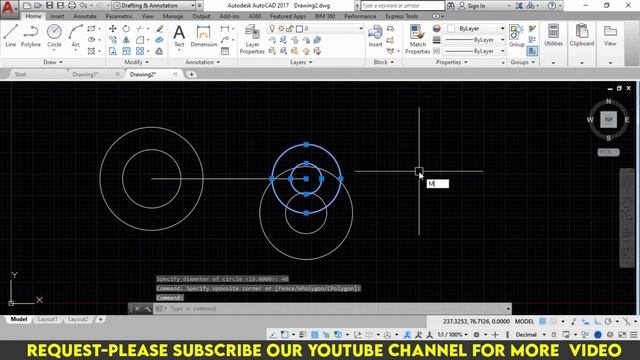
Task: Select the Arc draw tool
Action: coord(76,36)
